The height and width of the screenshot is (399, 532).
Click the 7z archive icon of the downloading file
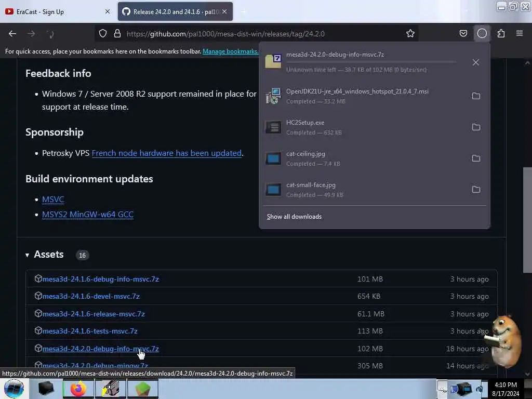click(x=273, y=61)
